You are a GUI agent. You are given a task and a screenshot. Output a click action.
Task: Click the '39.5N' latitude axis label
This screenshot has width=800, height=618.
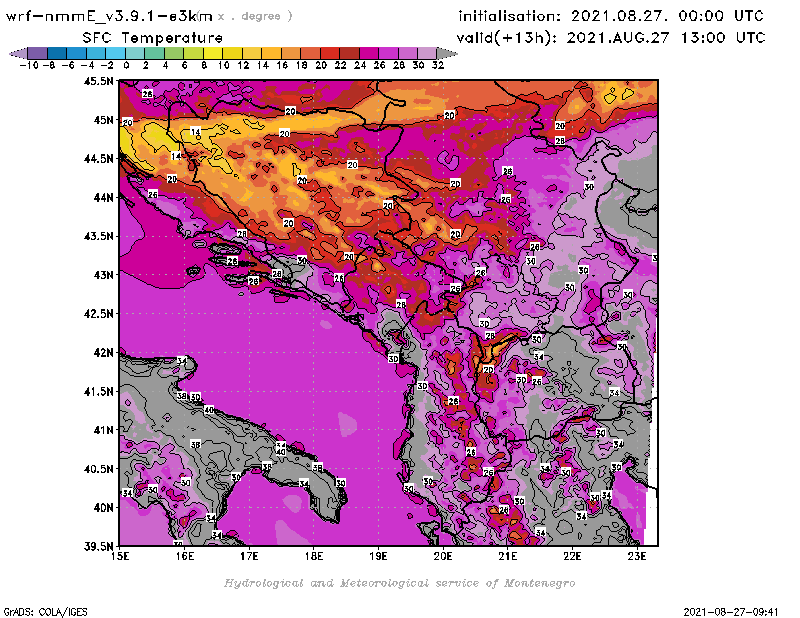tap(98, 547)
